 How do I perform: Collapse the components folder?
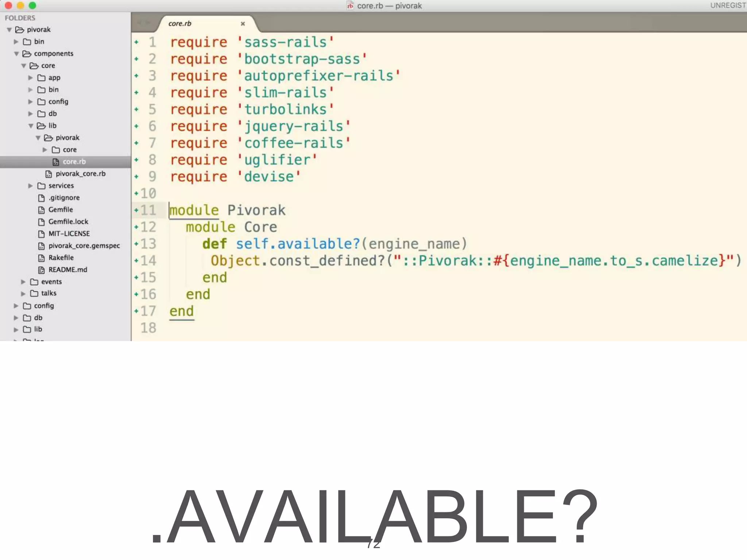[16, 54]
